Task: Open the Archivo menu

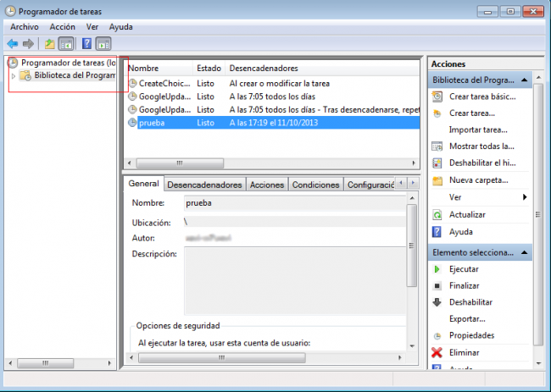Action: (25, 27)
